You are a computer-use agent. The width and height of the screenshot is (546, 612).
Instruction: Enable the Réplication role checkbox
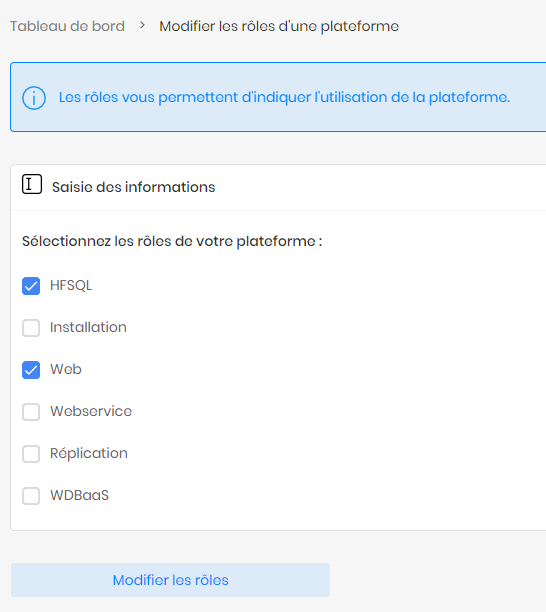(x=31, y=454)
